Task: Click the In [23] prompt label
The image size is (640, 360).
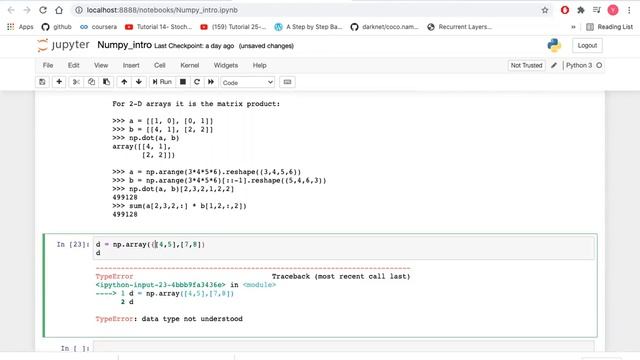Action: [x=73, y=244]
